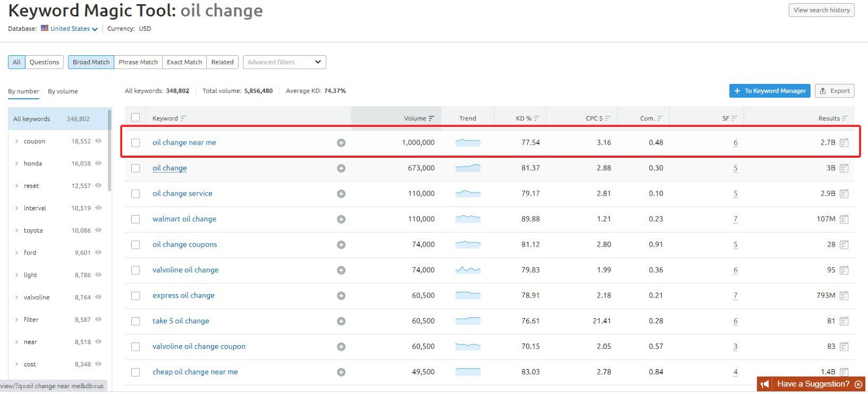Viewport: 868px width, 394px height.
Task: Add 'oil change near me' via plus icon
Action: point(341,143)
